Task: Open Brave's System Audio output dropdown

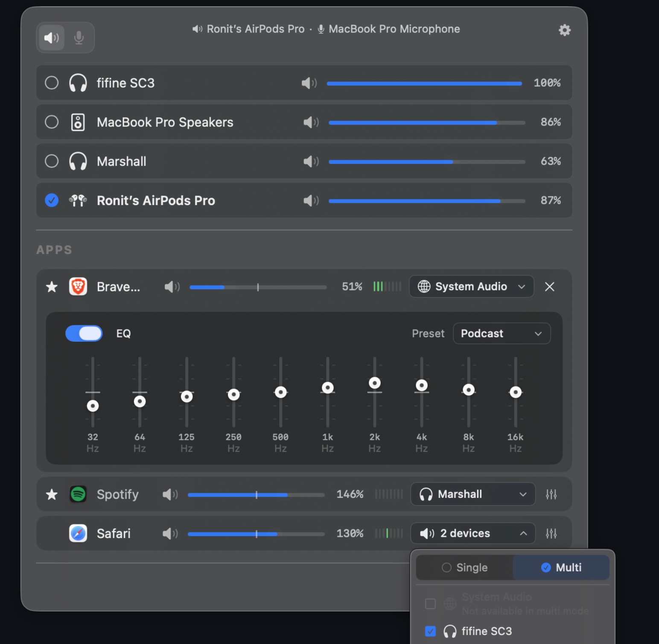Action: (471, 287)
